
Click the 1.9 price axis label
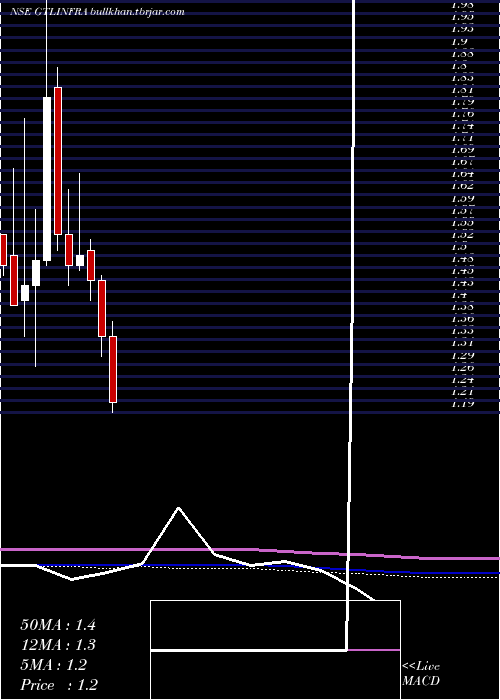460,42
